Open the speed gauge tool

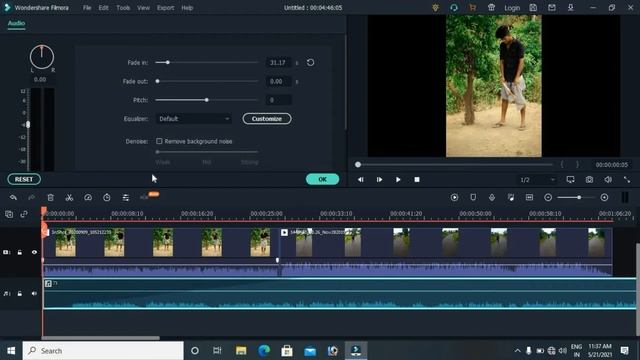pyautogui.click(x=88, y=198)
